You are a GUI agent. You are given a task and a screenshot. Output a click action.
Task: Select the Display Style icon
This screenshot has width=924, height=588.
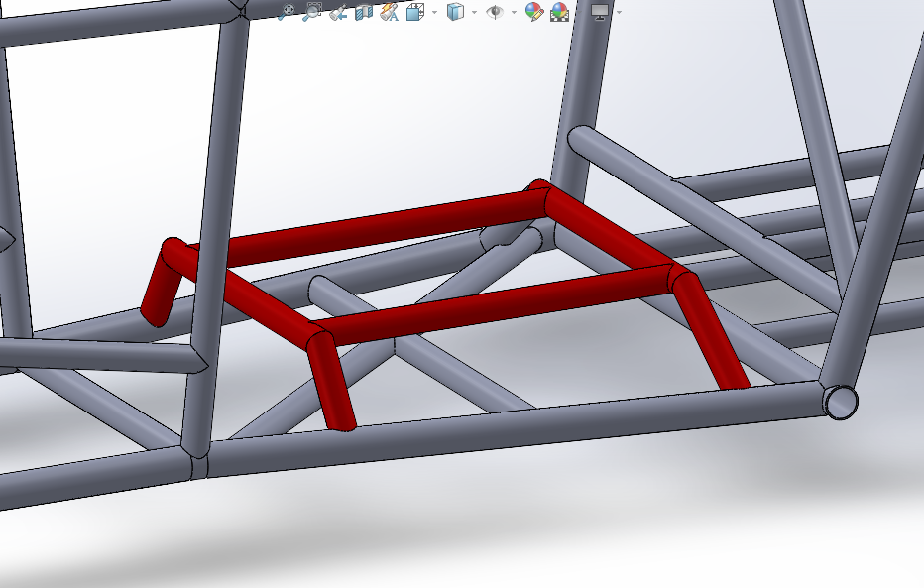pos(455,12)
